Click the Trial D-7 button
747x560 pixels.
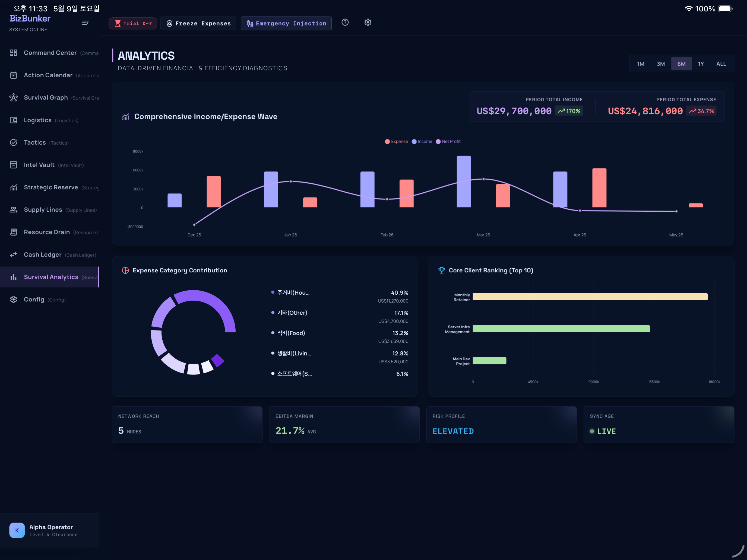[x=133, y=23]
